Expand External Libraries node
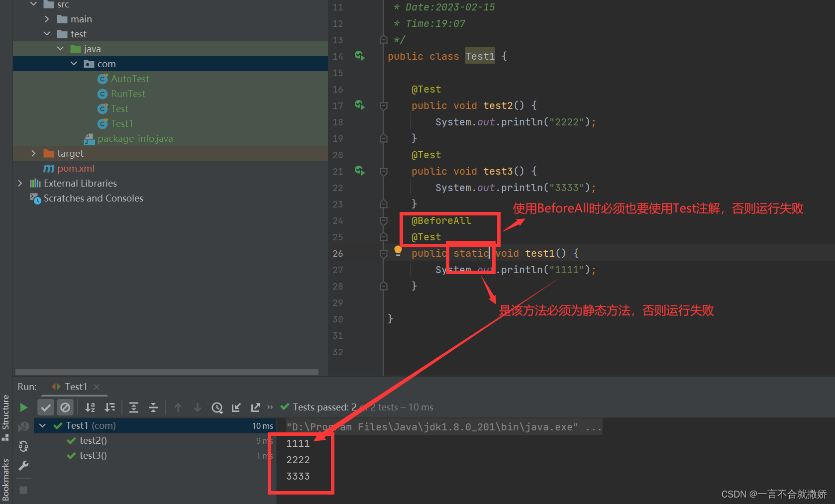Viewport: 835px width, 504px height. click(20, 183)
